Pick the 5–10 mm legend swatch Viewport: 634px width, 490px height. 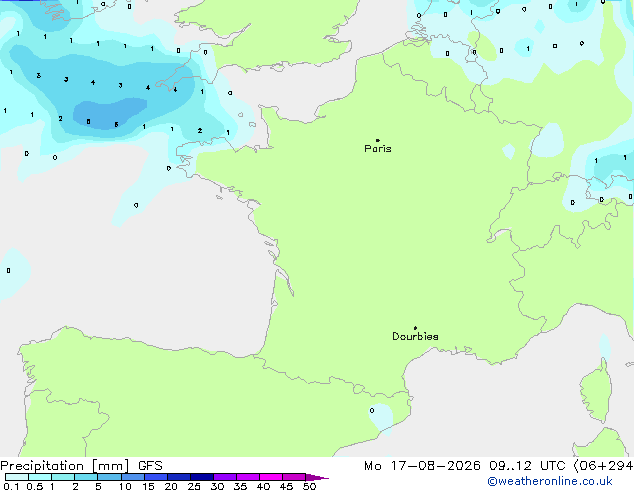click(x=109, y=477)
